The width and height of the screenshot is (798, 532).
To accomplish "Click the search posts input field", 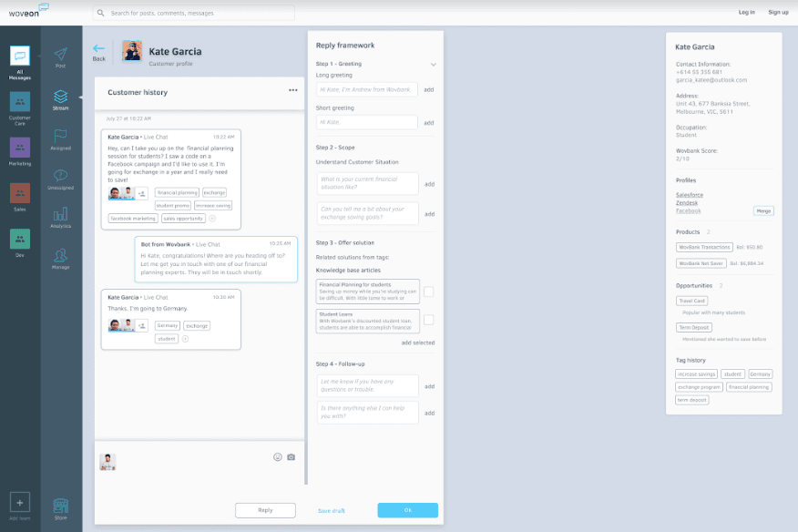I will click(194, 13).
